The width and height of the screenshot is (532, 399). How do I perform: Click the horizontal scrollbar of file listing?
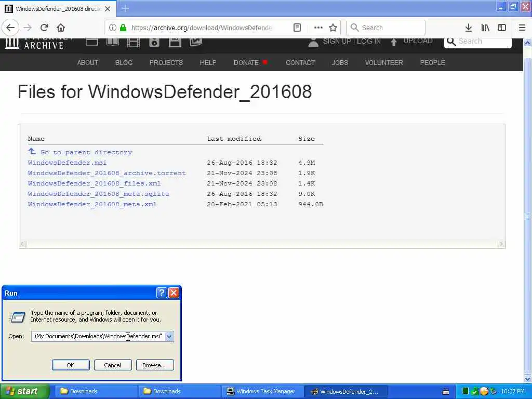pyautogui.click(x=262, y=244)
